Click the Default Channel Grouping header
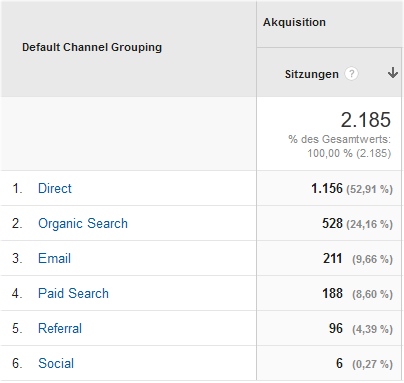This screenshot has height=383, width=404. (92, 47)
